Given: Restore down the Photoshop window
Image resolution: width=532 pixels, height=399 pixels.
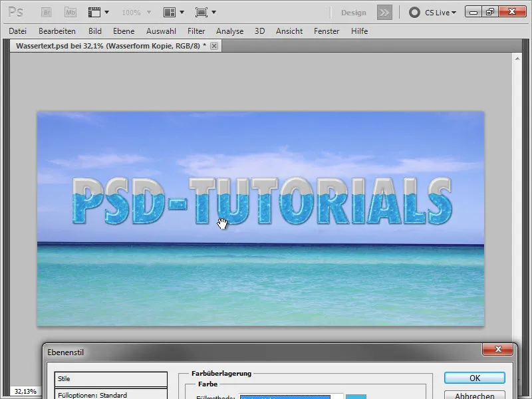Looking at the screenshot, I should (x=490, y=12).
